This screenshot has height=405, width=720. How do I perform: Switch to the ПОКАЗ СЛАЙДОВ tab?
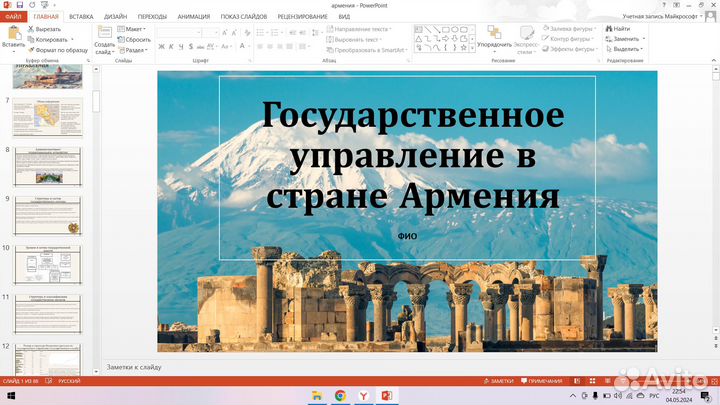click(244, 17)
